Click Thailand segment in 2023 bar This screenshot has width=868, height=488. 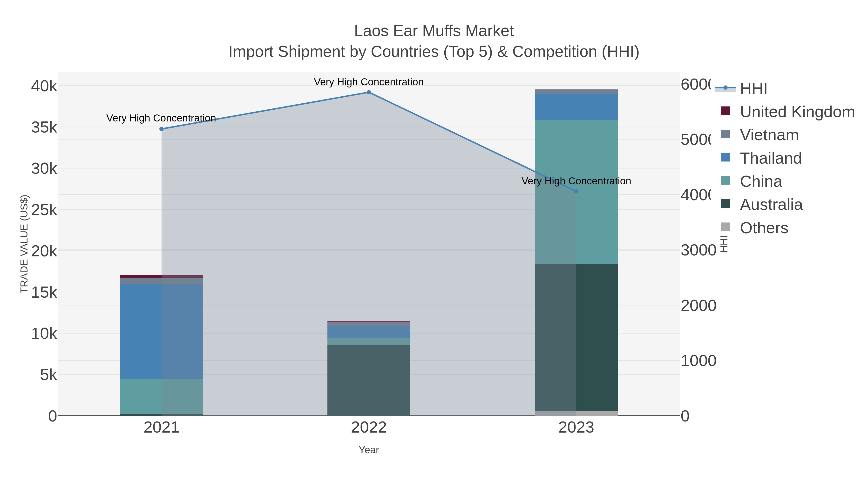[576, 107]
